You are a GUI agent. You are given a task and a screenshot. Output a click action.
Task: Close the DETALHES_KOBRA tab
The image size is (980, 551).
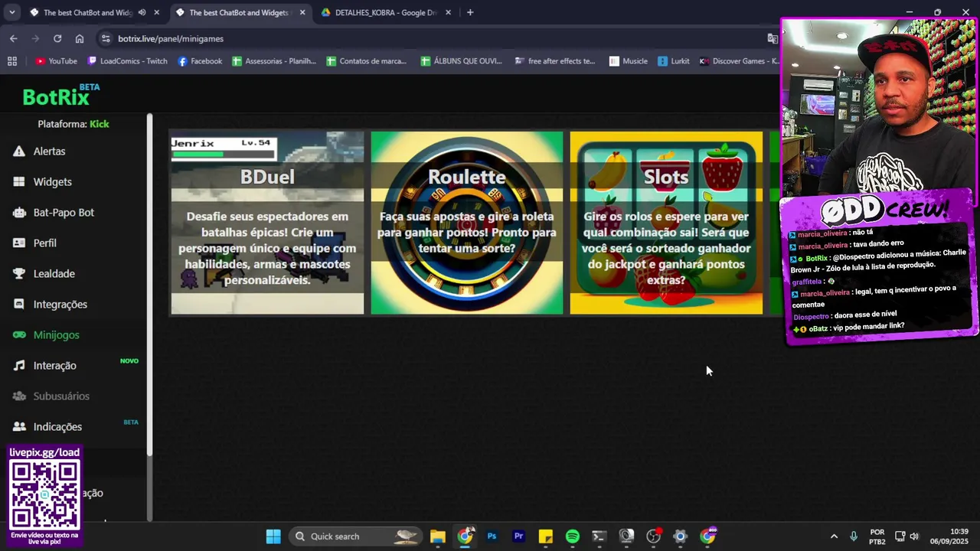[x=448, y=12]
